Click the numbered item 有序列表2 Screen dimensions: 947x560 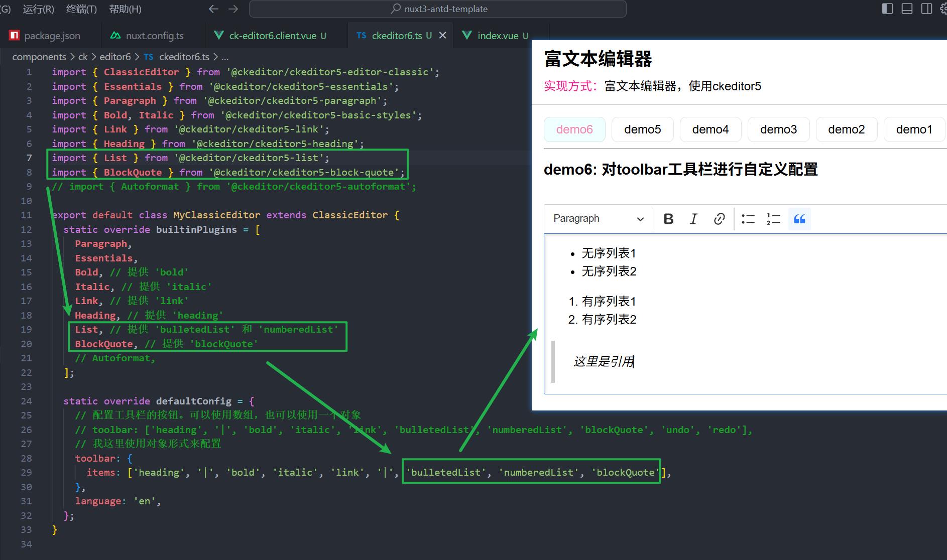tap(609, 319)
